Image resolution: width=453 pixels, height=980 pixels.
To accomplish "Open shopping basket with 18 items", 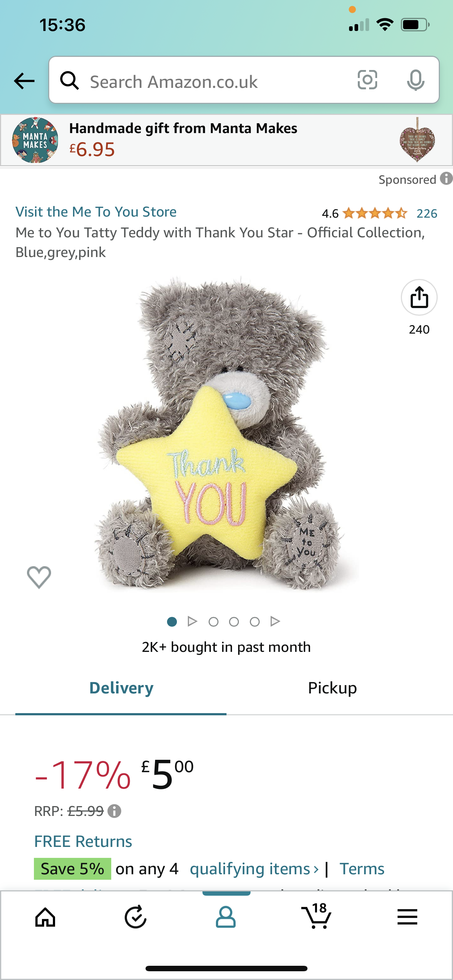I will pyautogui.click(x=316, y=916).
